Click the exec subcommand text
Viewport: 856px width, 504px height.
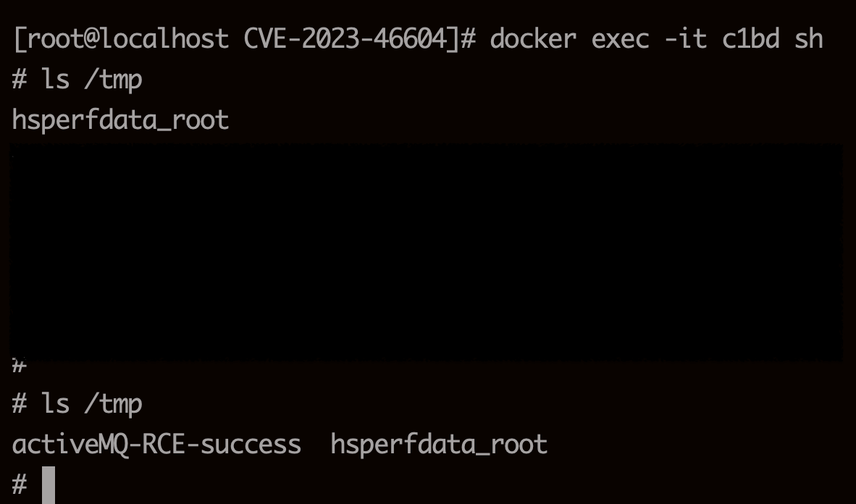[x=620, y=38]
